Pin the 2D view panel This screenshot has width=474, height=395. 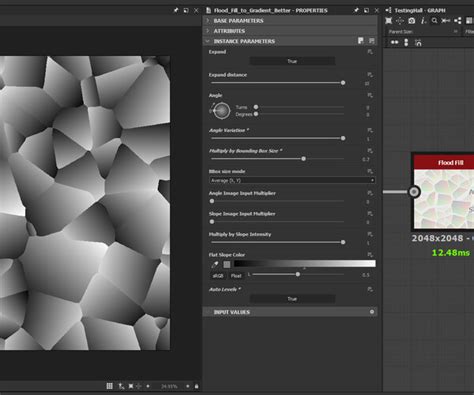(x=176, y=10)
